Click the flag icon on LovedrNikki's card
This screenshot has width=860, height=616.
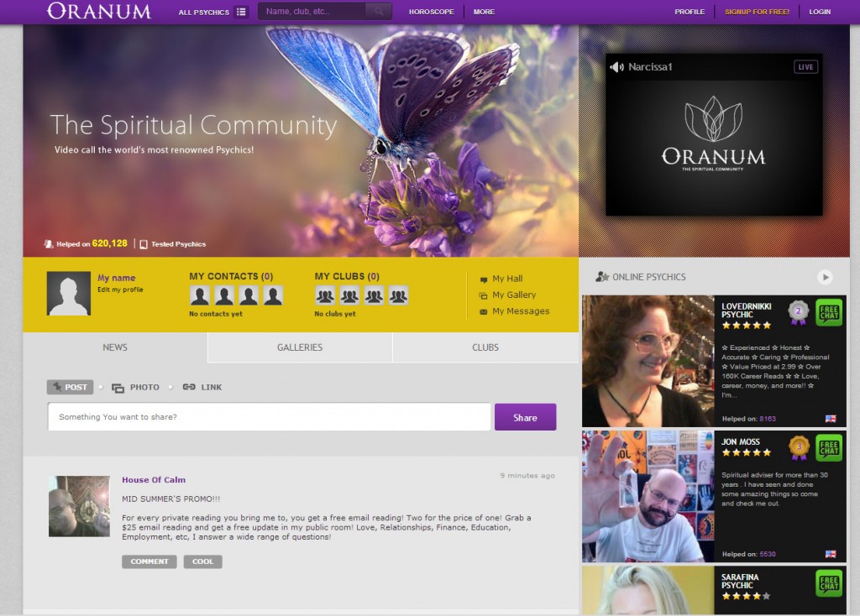coord(831,419)
